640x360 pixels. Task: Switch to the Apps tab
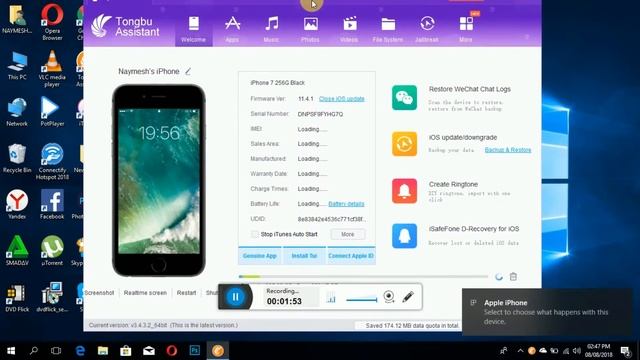pyautogui.click(x=232, y=29)
